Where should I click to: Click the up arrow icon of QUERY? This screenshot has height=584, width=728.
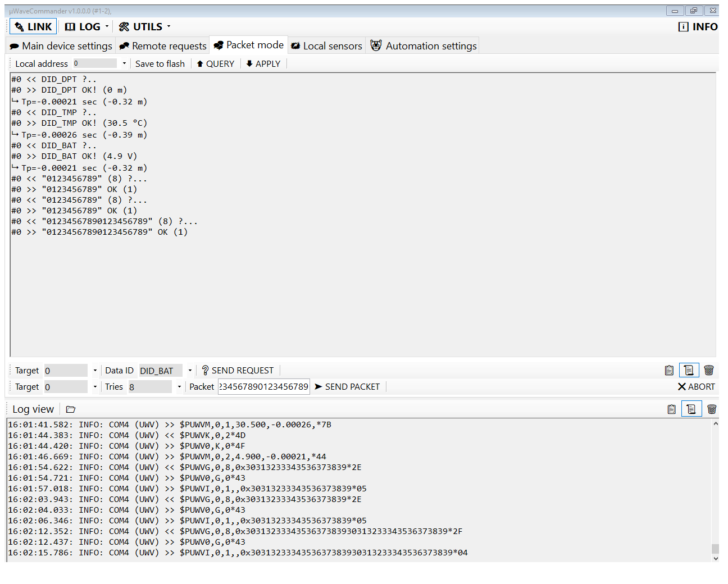pos(199,63)
